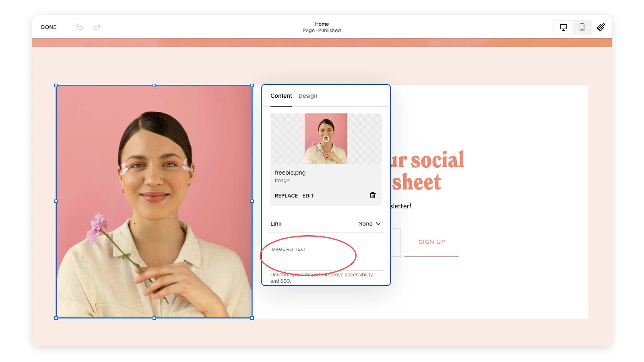Click the undo arrow icon

click(79, 27)
